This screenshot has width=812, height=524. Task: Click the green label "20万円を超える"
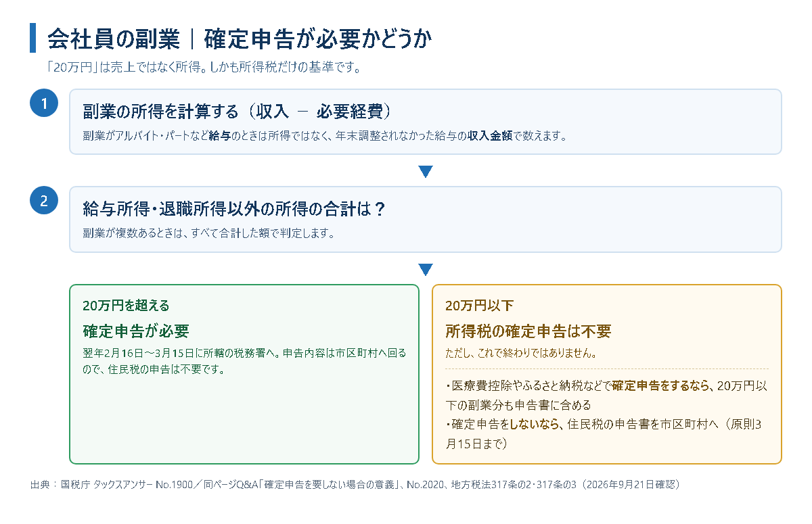coord(126,305)
